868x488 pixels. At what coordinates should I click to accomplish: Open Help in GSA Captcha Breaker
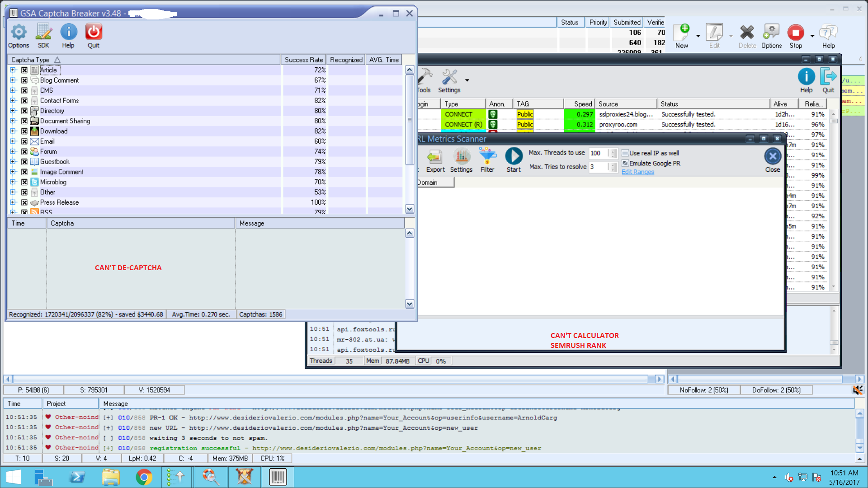click(x=68, y=36)
